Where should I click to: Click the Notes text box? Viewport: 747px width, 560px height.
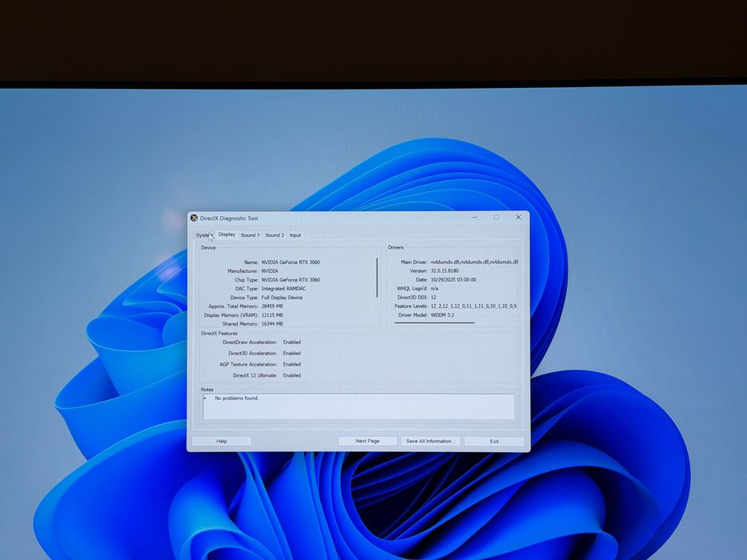pyautogui.click(x=358, y=406)
